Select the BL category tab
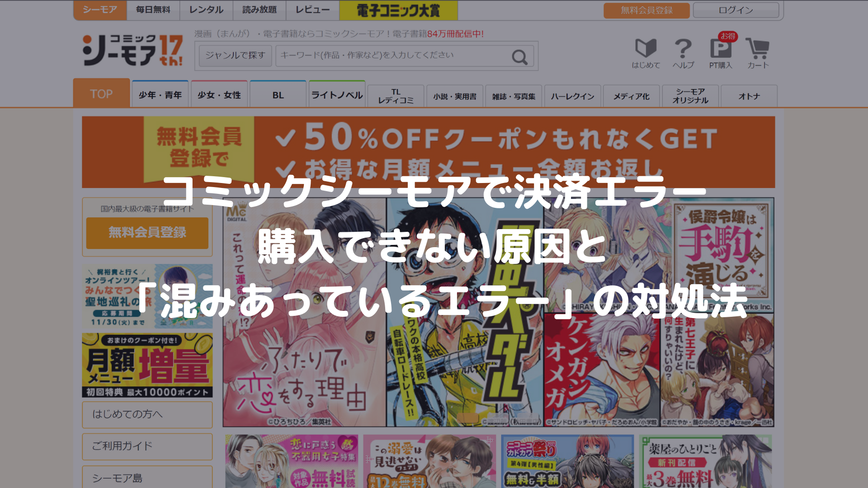868x488 pixels. [278, 94]
